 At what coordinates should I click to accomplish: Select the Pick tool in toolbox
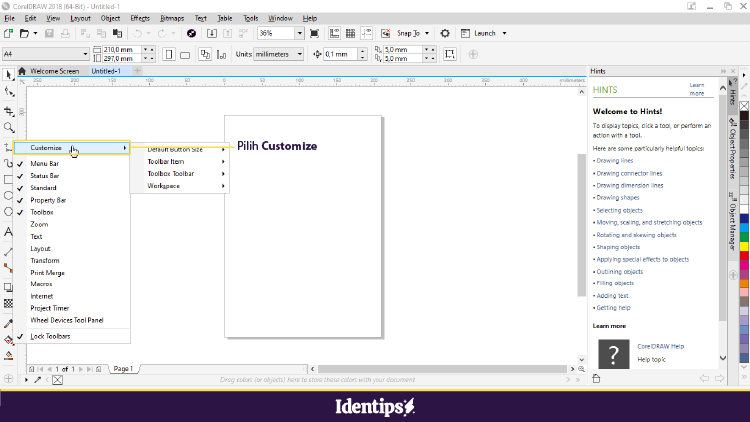tap(9, 75)
